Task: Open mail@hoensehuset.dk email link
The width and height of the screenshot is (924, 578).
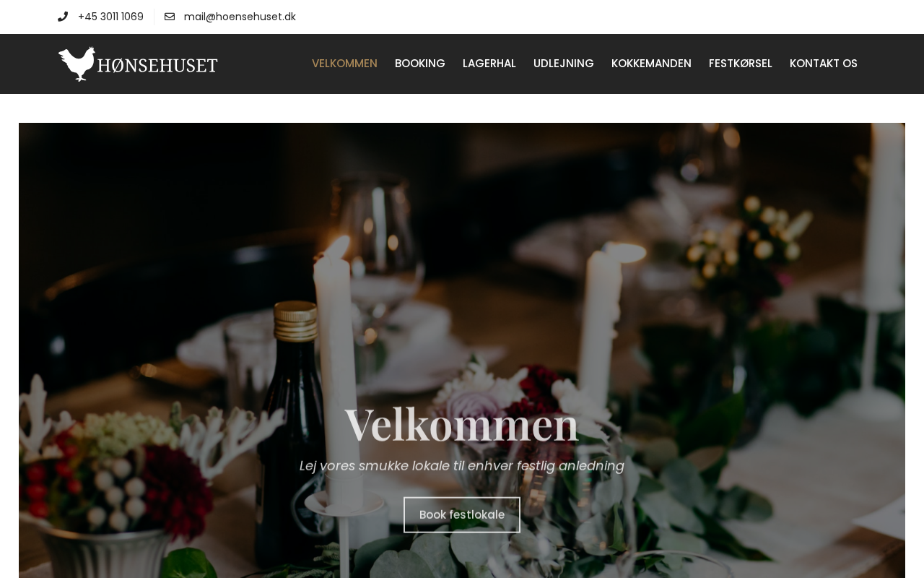Action: point(240,17)
